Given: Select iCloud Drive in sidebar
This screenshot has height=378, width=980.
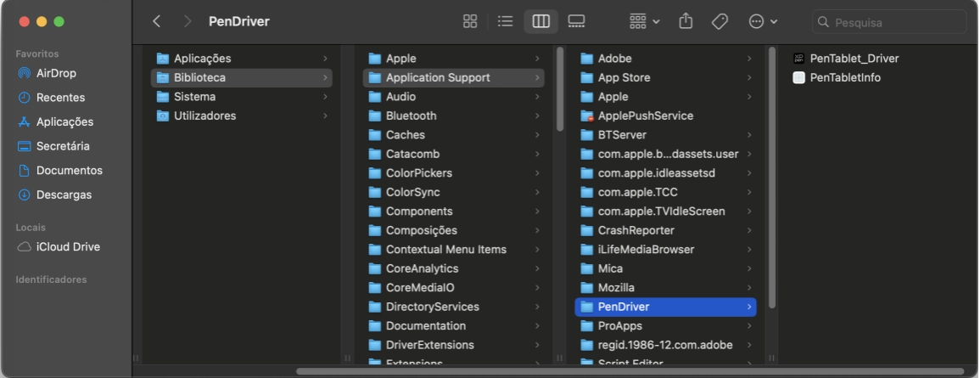Looking at the screenshot, I should click(x=67, y=246).
